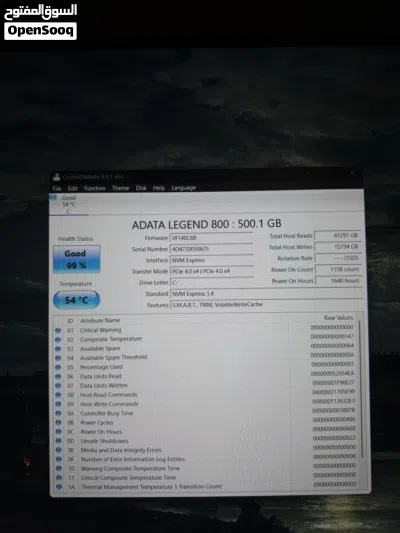Click the Attribute Name column header
The width and height of the screenshot is (400, 533).
(x=100, y=320)
